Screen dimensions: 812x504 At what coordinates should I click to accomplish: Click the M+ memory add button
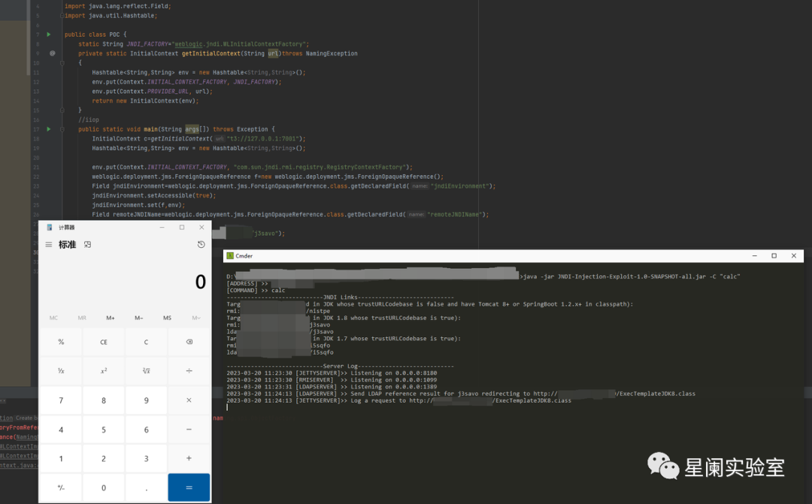(111, 318)
